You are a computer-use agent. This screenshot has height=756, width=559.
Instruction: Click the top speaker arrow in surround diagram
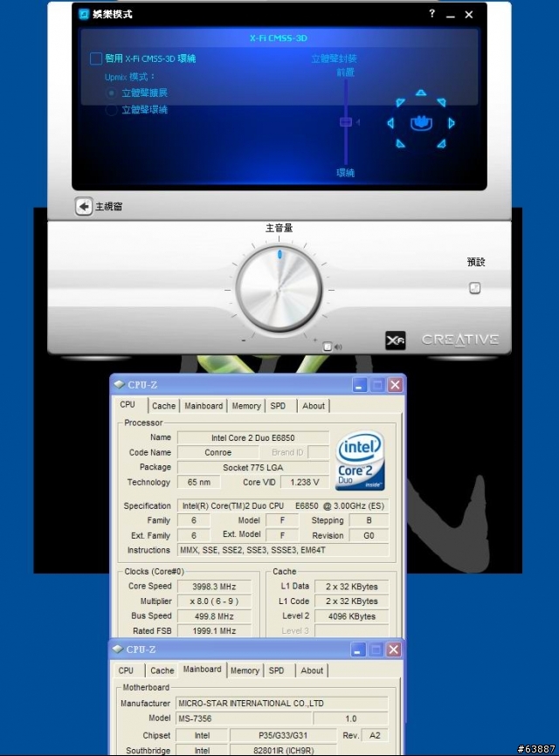point(421,93)
